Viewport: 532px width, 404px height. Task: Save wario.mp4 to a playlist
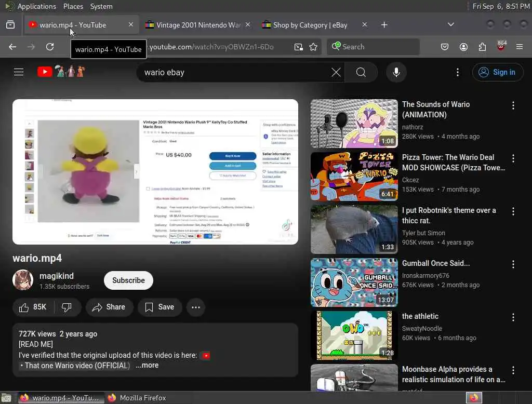coord(159,307)
